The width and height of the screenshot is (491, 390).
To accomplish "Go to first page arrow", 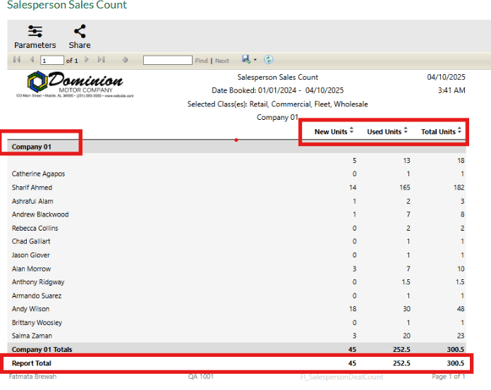I will (17, 60).
